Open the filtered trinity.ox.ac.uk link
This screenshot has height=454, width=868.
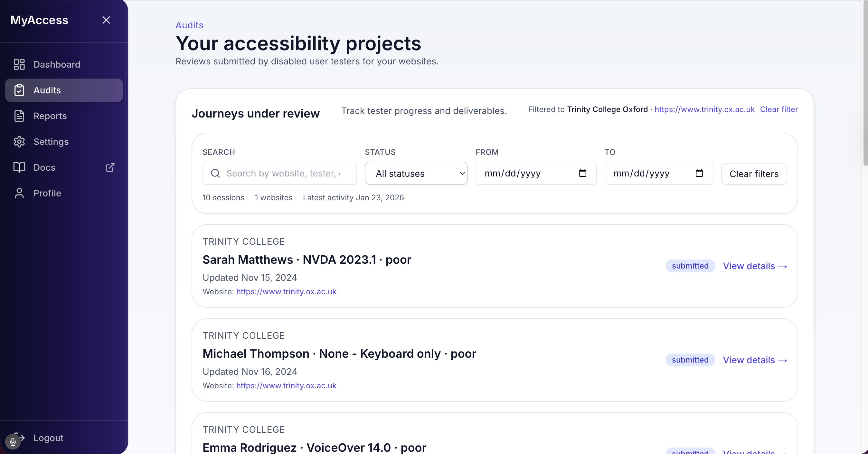(x=704, y=109)
